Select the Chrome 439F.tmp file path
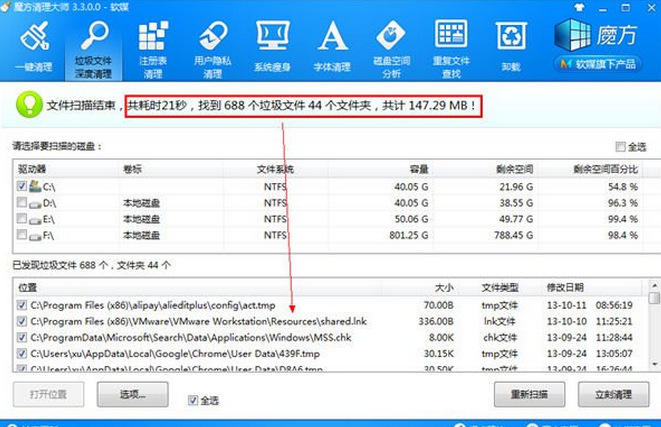 point(175,354)
